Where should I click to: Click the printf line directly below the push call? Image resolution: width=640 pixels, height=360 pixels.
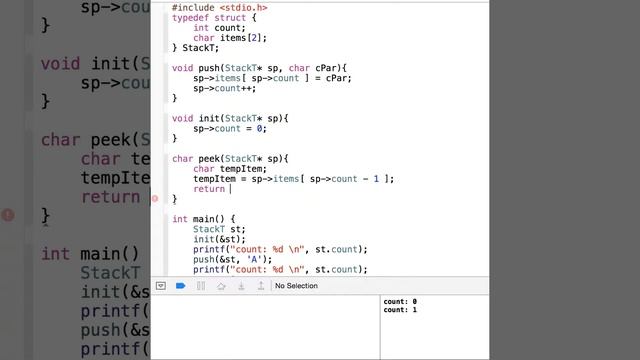280,269
